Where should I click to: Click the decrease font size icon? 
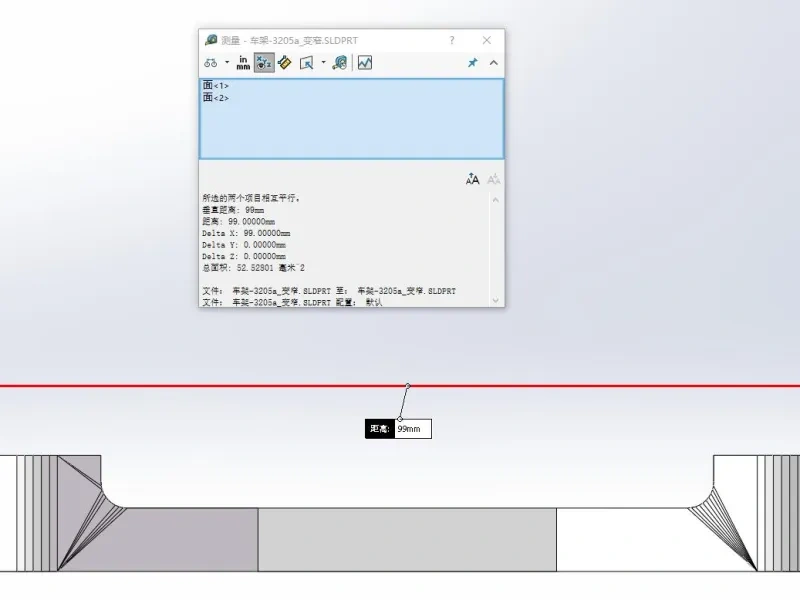[x=493, y=179]
